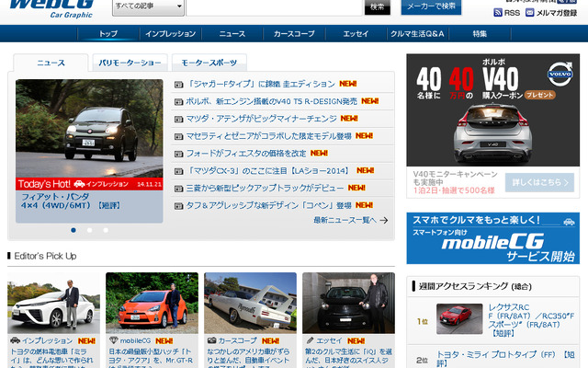Screen dimensions: 588x368
Task: Click the orange Toyota Aqua thumbnail
Action: (x=152, y=303)
